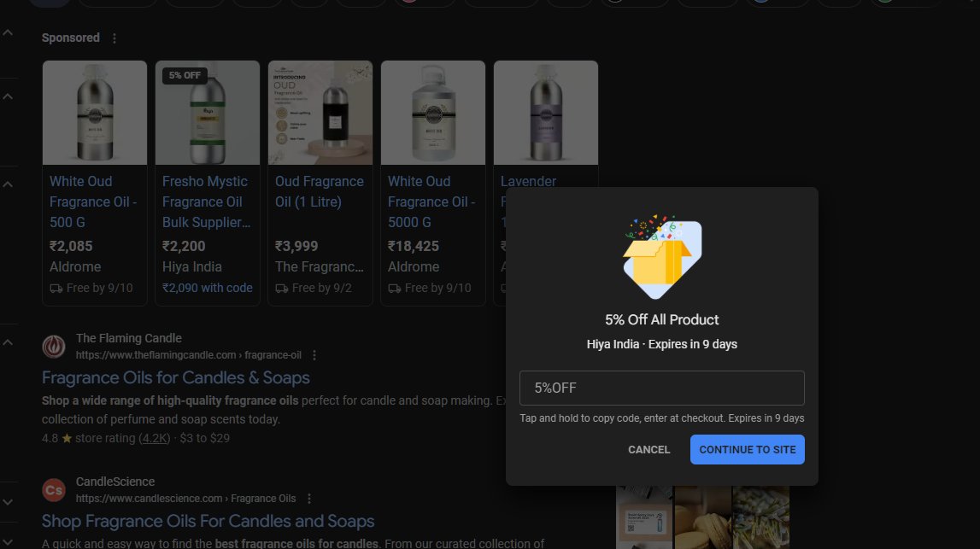Click The Flaming Candle site favicon
Image resolution: width=980 pixels, height=549 pixels.
click(x=54, y=346)
